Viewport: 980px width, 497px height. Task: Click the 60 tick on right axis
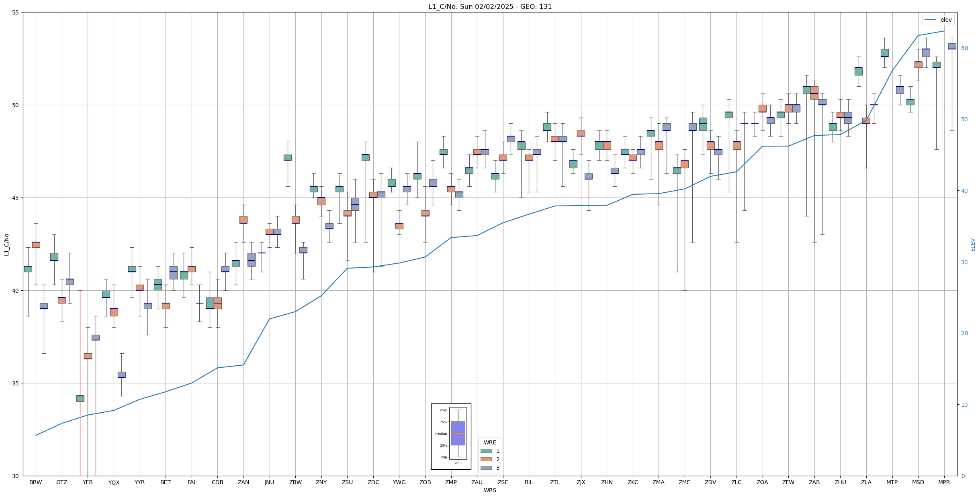pyautogui.click(x=964, y=48)
